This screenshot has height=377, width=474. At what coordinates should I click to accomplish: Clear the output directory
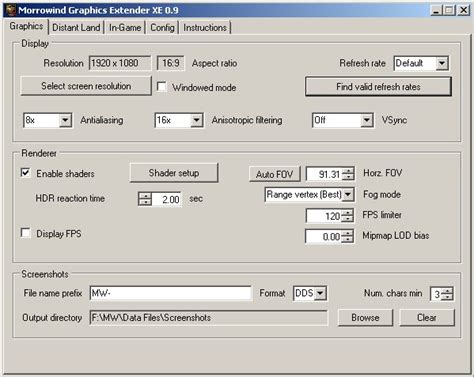pos(427,317)
